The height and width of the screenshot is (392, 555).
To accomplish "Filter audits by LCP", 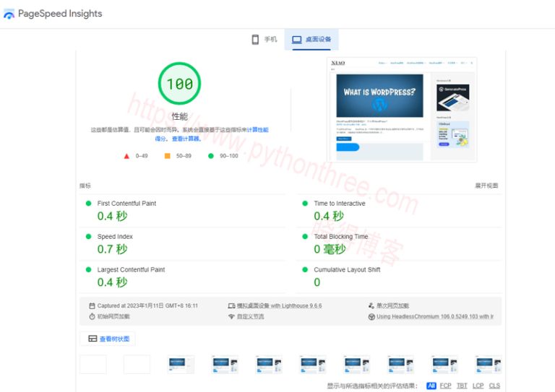I will pyautogui.click(x=478, y=386).
